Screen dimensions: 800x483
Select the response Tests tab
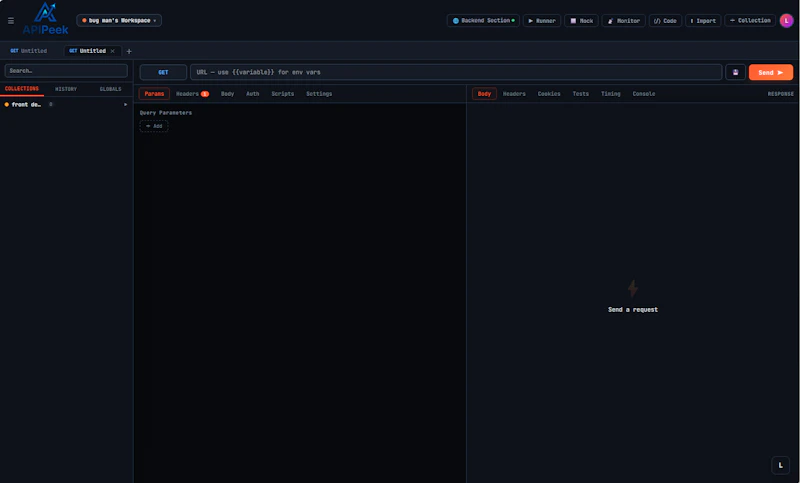pos(581,94)
